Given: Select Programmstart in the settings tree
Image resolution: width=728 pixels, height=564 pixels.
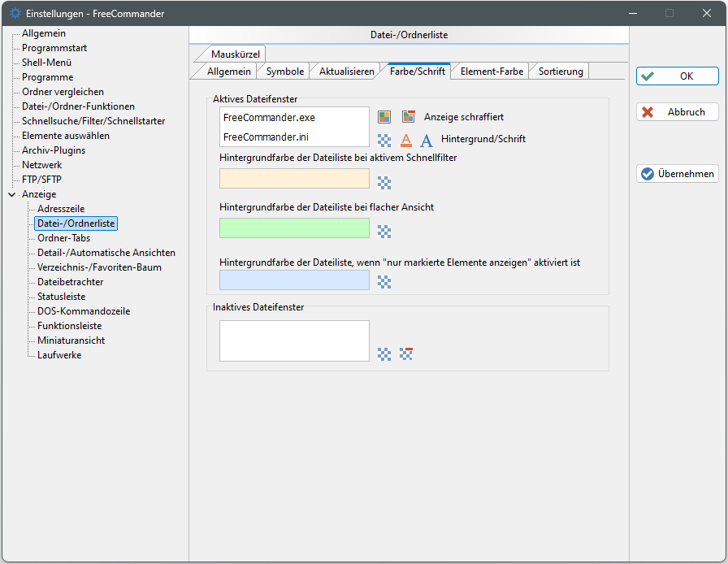Looking at the screenshot, I should pos(54,48).
